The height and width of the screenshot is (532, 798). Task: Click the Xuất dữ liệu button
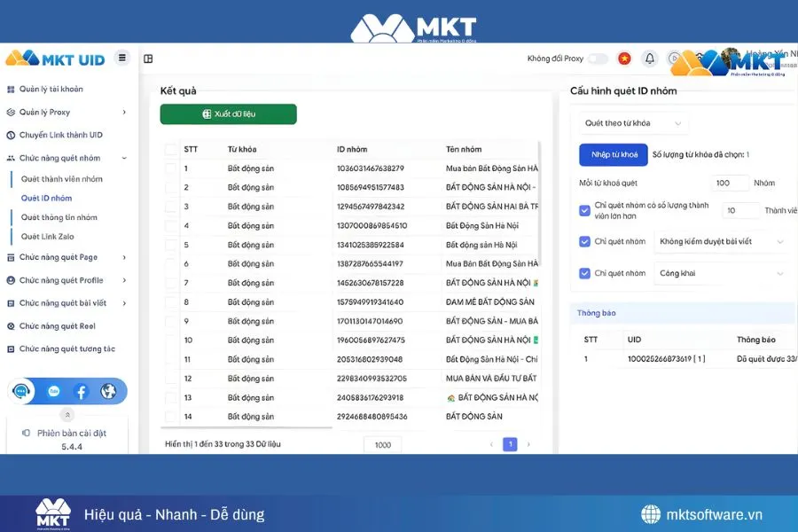[228, 114]
